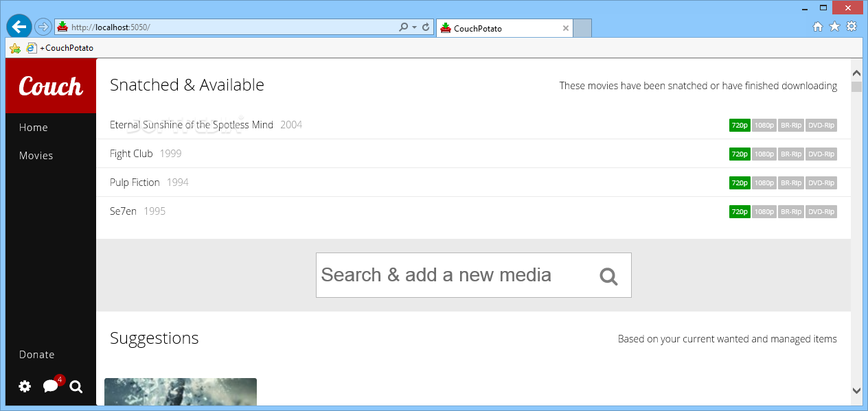
Task: Click 720p badge for Se7en
Action: 740,212
